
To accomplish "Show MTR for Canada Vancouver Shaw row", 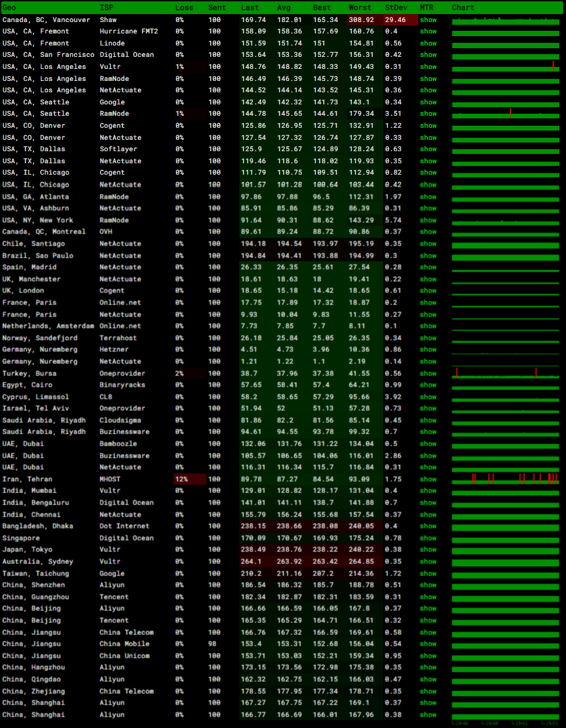I will point(428,20).
